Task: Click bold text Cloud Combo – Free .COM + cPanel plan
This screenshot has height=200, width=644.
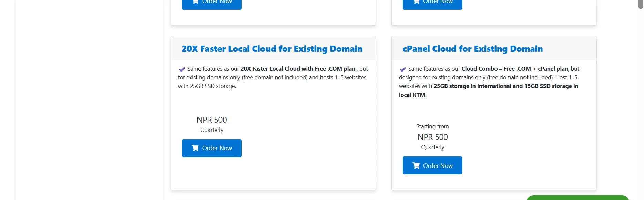Action: (x=515, y=69)
